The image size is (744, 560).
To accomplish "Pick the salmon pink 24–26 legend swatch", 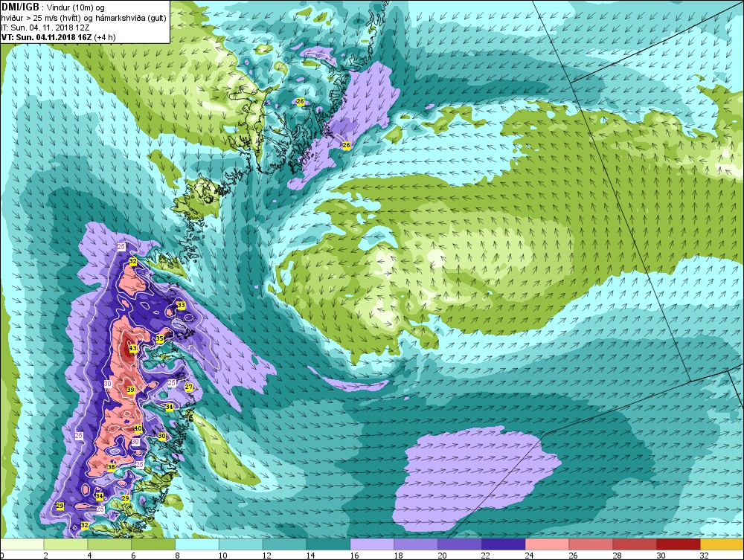I will tap(547, 544).
